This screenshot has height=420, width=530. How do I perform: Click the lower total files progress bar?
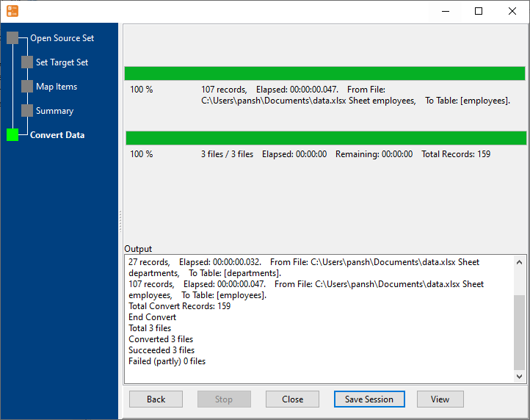326,138
